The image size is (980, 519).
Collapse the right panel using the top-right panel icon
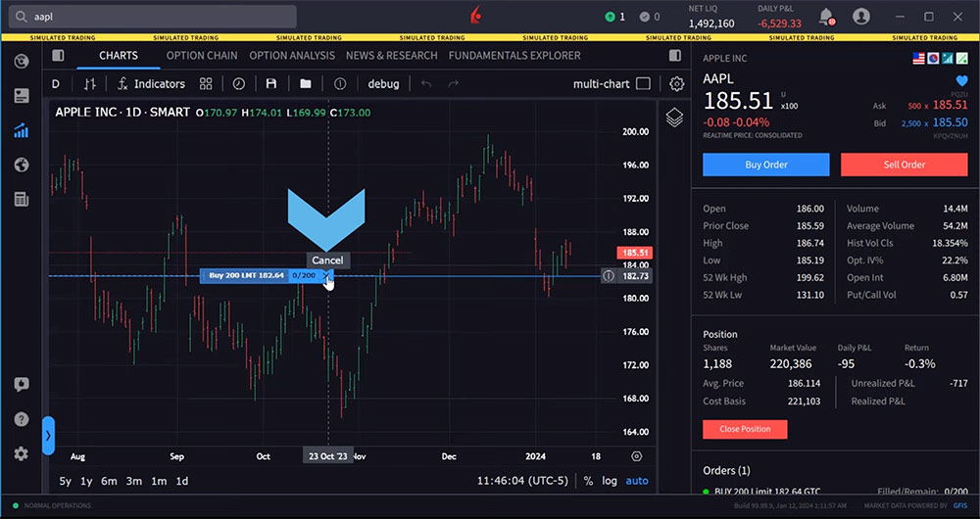[x=674, y=56]
